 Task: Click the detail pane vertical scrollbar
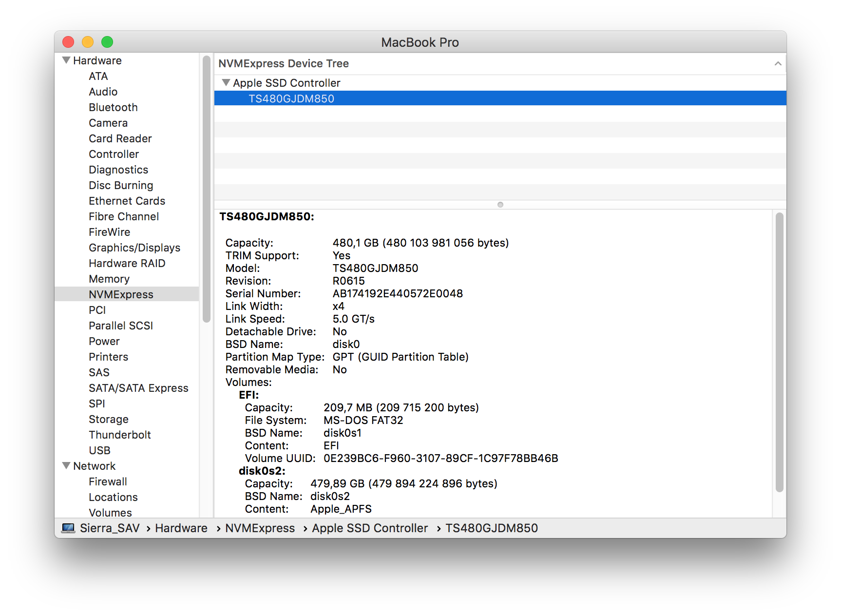[x=779, y=352]
